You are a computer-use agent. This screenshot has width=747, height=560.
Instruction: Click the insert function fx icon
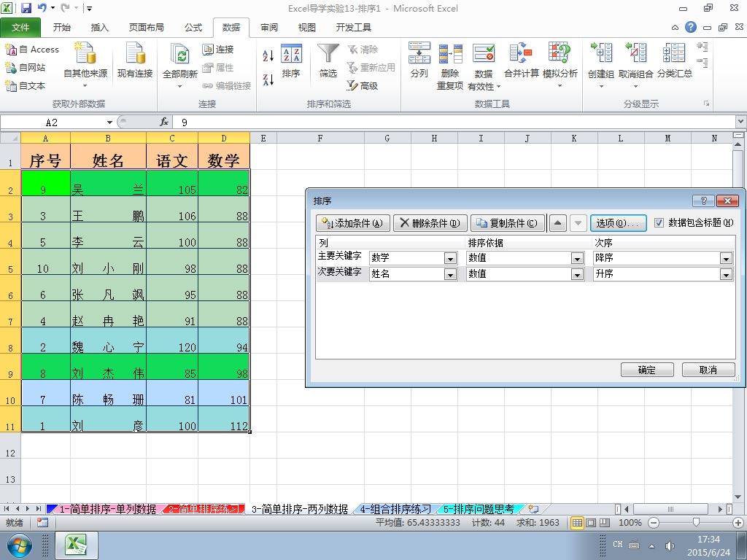click(164, 122)
